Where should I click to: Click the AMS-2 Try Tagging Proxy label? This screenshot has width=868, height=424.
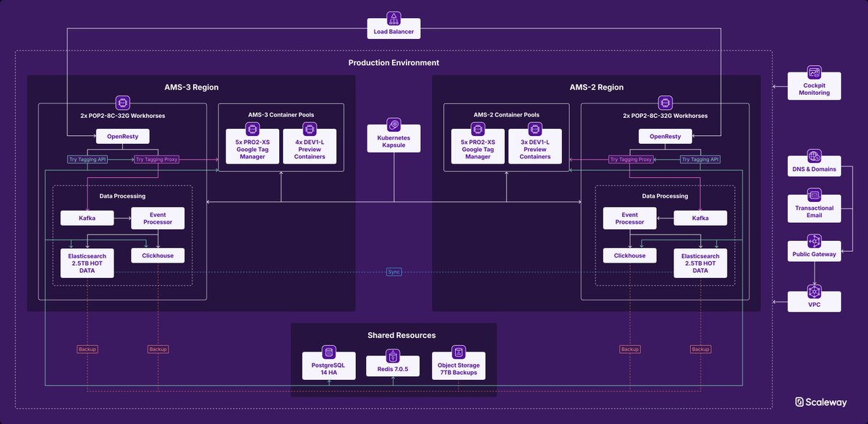click(x=631, y=159)
